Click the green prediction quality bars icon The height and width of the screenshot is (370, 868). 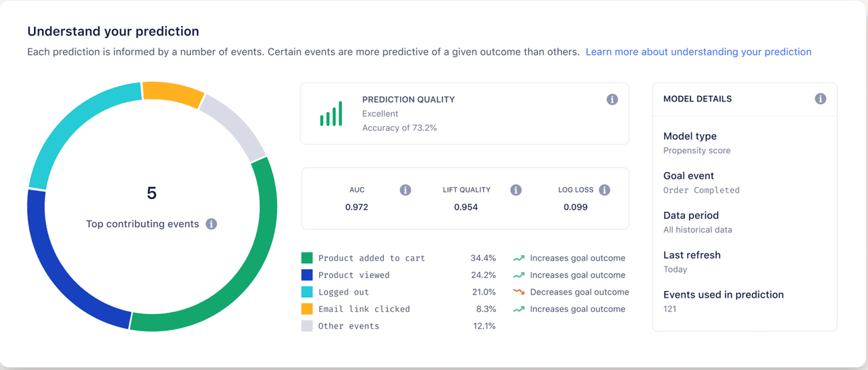tap(331, 114)
